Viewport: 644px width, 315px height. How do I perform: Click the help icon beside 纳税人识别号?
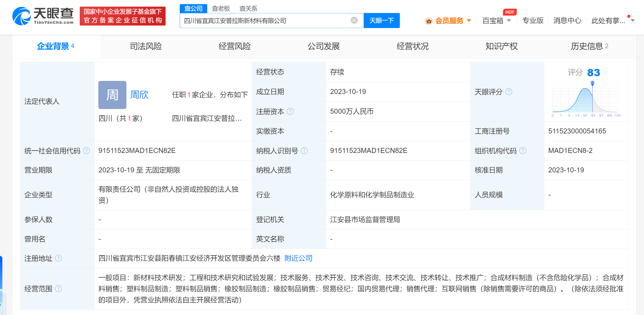click(x=304, y=151)
